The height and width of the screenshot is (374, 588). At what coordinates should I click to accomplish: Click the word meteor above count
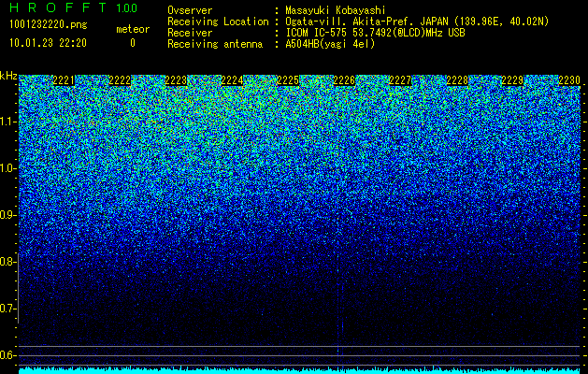133,29
